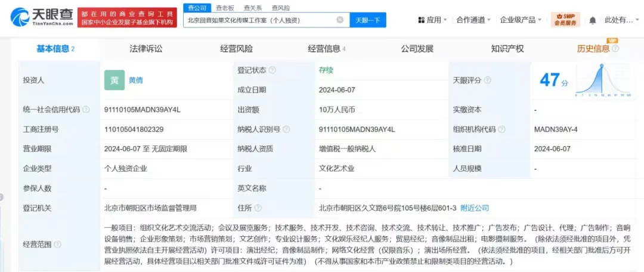Click the help icon beside 天眼评分
Viewport: 644px width, 272px height.
coord(488,80)
